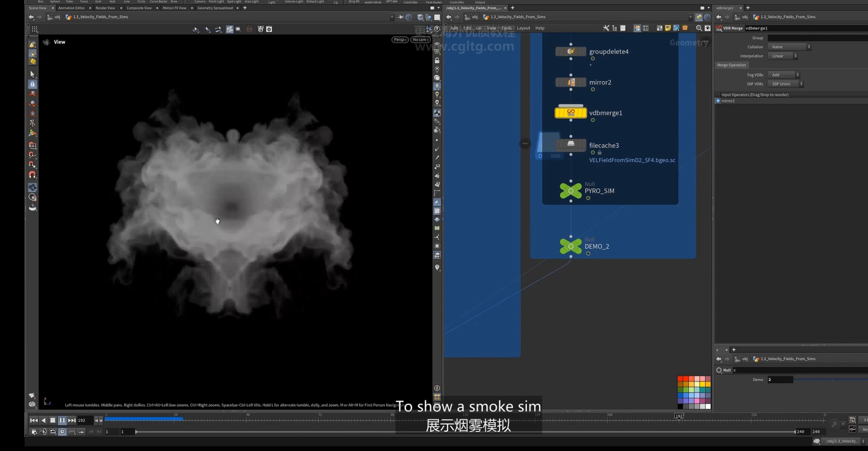868x451 pixels.
Task: Click the Group input field
Action: coord(817,38)
